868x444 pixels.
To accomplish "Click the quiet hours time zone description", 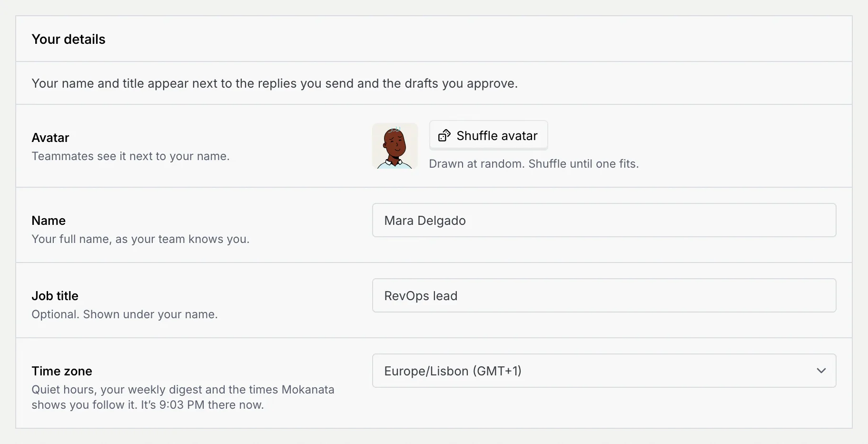I will coord(183,397).
